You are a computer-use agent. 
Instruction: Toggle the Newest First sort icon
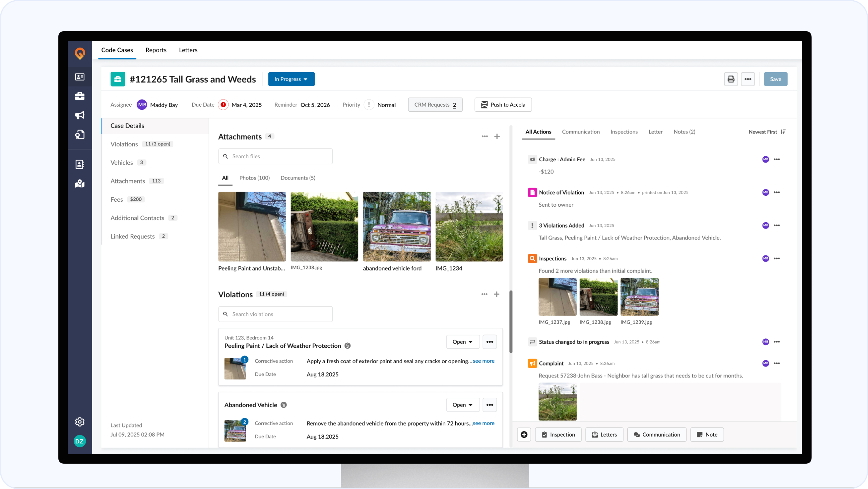(783, 132)
